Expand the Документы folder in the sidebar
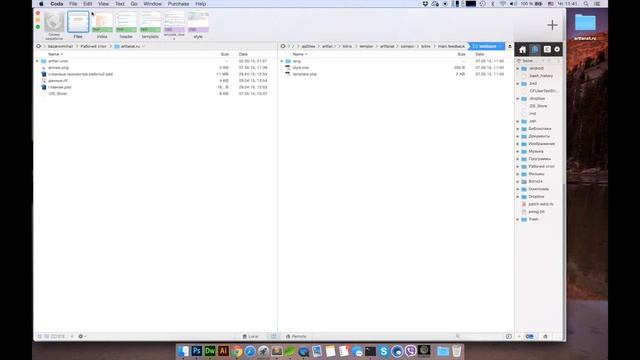The width and height of the screenshot is (640, 360). coord(518,136)
